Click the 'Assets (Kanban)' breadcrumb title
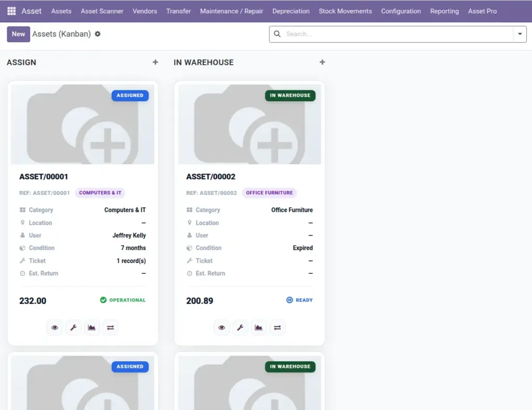The height and width of the screenshot is (410, 532). [x=62, y=34]
